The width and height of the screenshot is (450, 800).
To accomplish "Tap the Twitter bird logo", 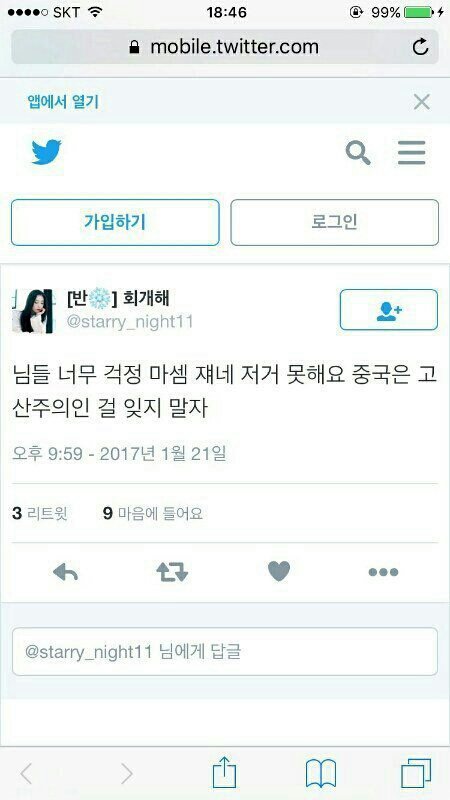I will (46, 152).
